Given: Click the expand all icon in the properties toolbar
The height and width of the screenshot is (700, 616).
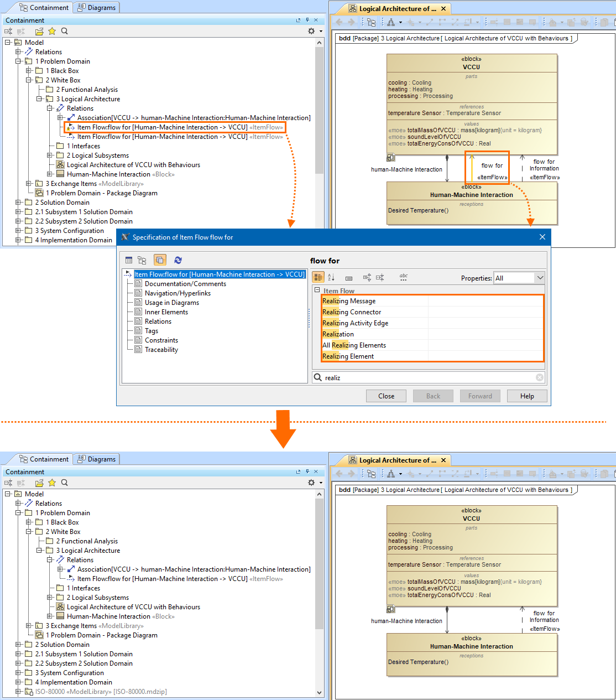Looking at the screenshot, I should point(367,277).
